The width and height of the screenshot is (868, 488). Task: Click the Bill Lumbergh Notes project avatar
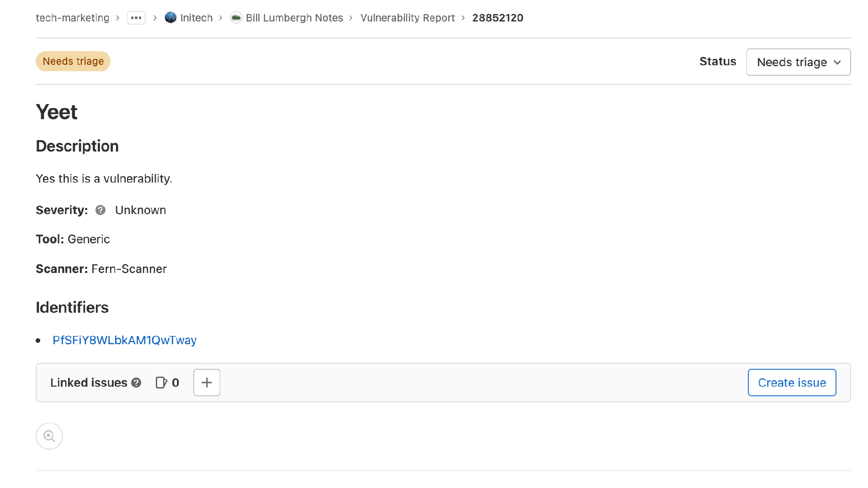(236, 18)
